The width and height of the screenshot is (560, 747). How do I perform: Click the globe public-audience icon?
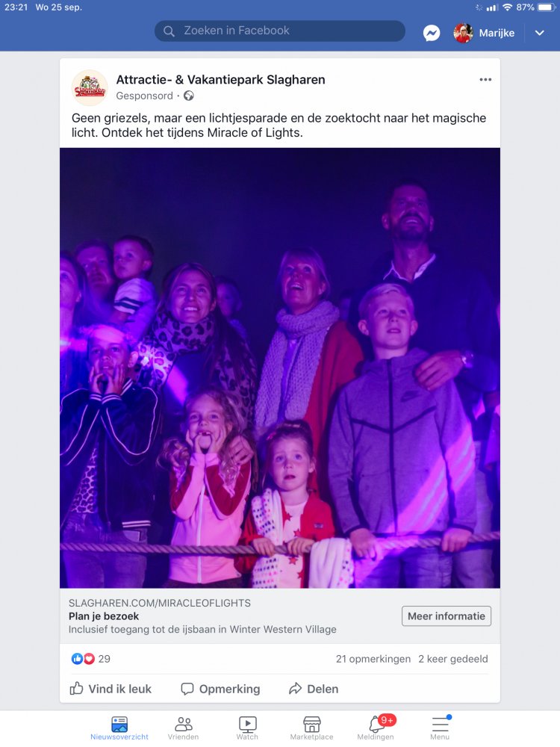pyautogui.click(x=189, y=96)
